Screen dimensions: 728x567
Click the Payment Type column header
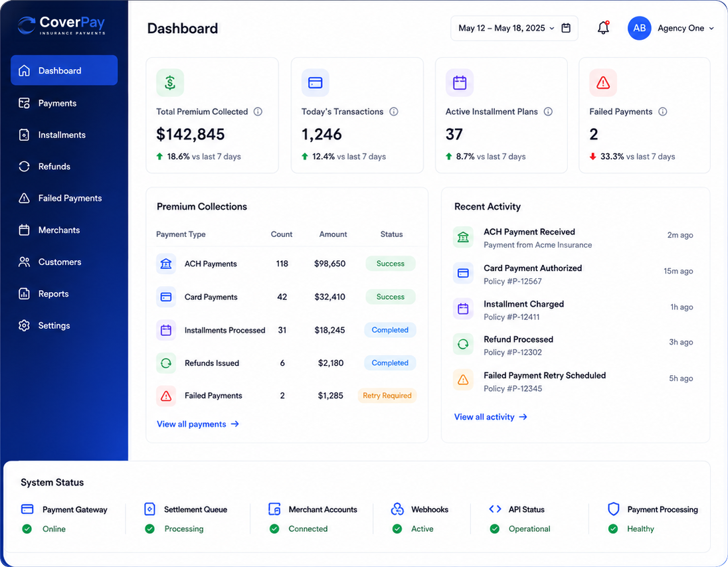(181, 234)
